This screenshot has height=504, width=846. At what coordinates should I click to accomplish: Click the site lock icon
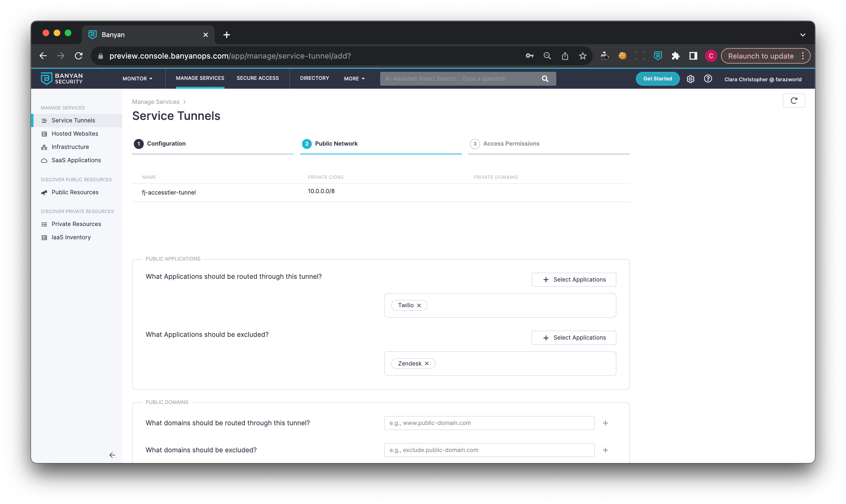tap(101, 56)
